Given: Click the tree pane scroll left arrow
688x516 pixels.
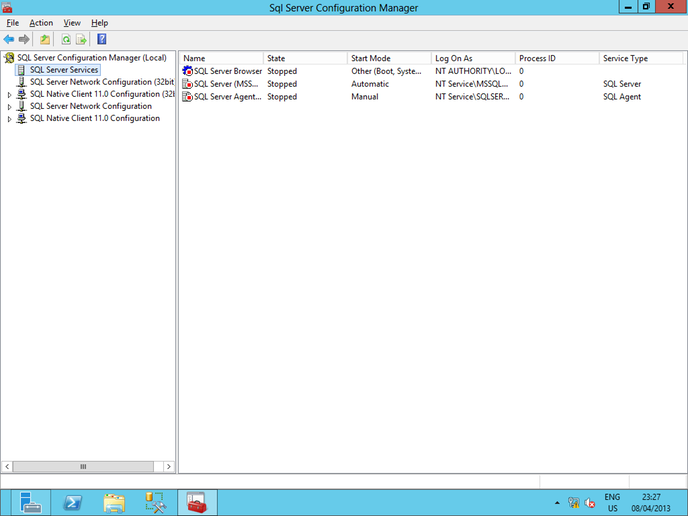Looking at the screenshot, I should (7, 466).
